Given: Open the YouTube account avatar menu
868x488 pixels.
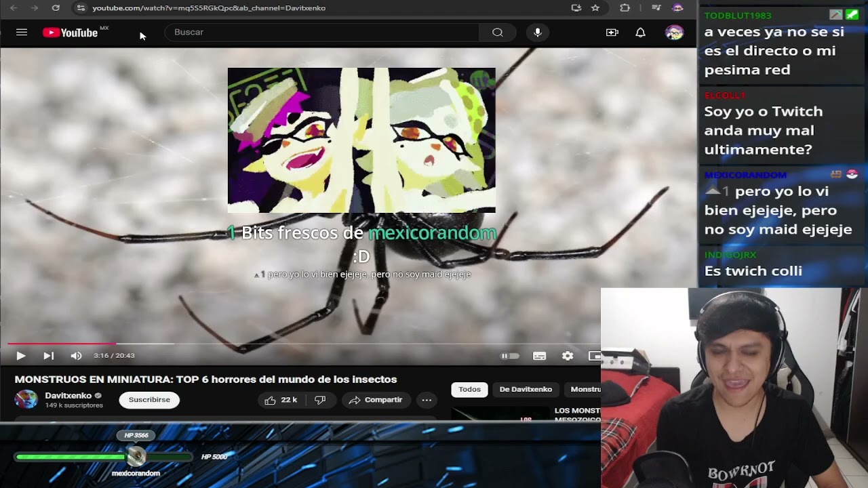Looking at the screenshot, I should point(674,33).
